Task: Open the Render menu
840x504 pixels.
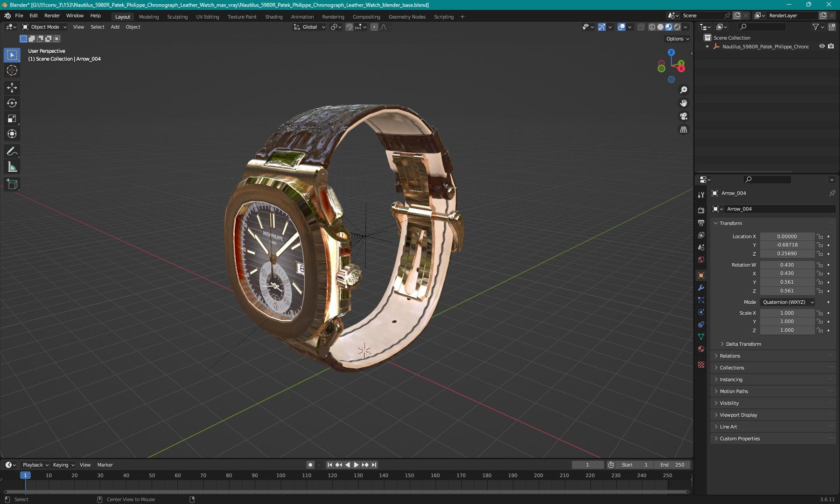Action: [52, 15]
